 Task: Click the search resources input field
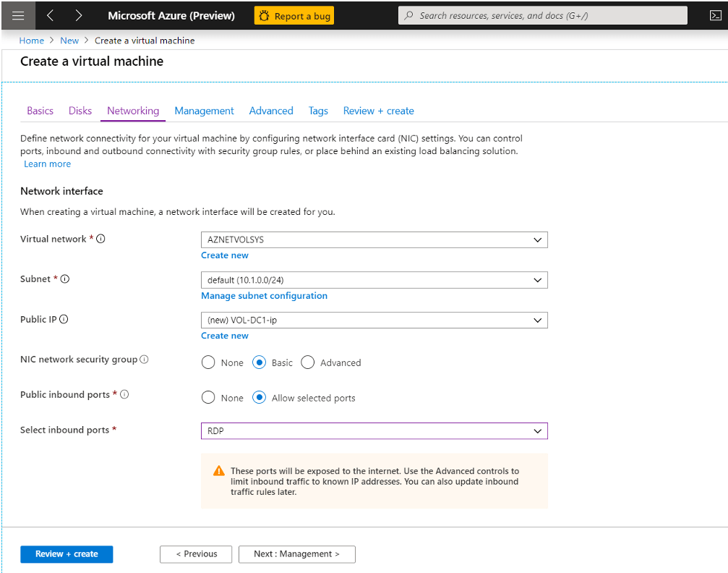point(542,15)
